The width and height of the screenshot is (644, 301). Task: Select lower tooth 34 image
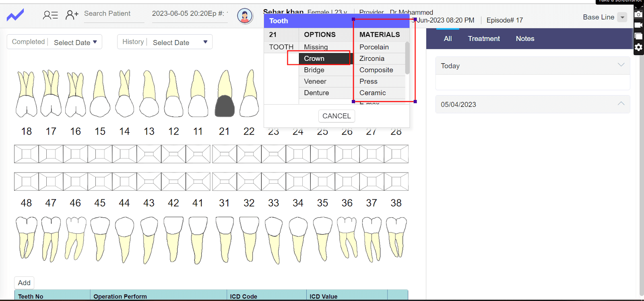coord(298,240)
